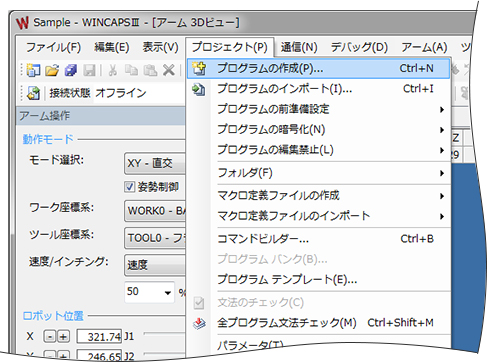Close the プロジェクト(P) menu
487x362 pixels.
click(x=230, y=47)
